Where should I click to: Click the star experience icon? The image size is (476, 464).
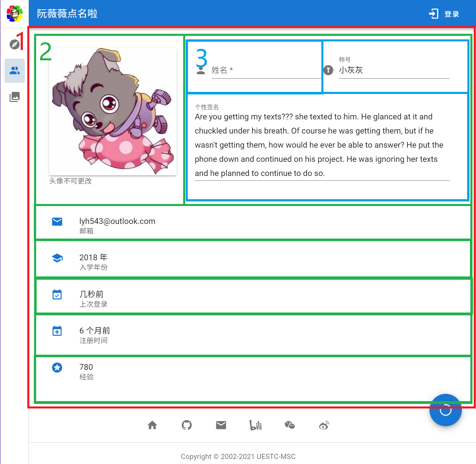[57, 368]
